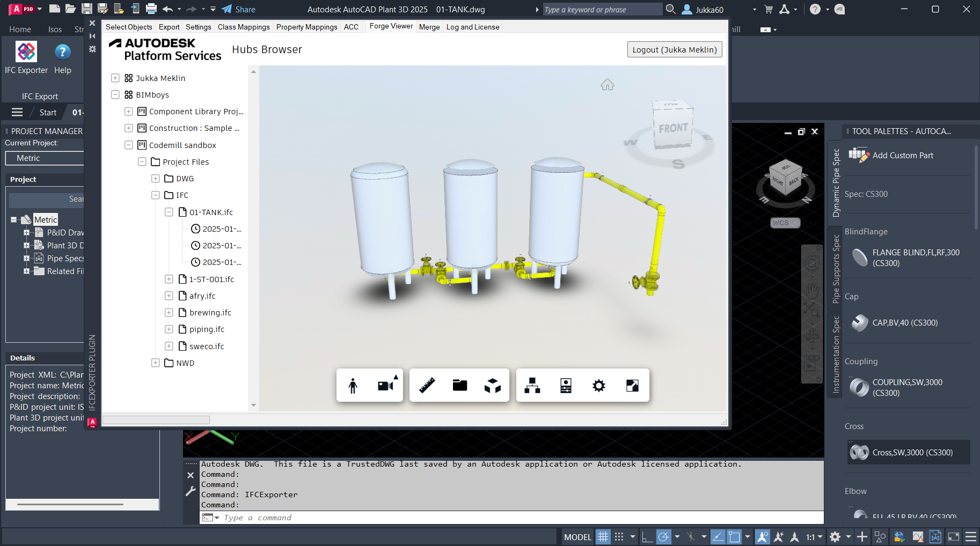Toggle Snap mode in status bar

point(619,537)
